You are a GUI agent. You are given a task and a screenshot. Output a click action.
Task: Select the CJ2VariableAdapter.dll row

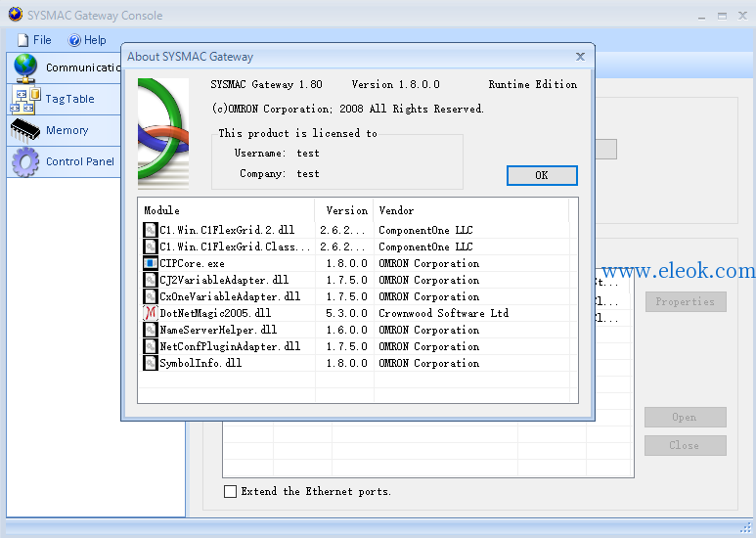[356, 280]
